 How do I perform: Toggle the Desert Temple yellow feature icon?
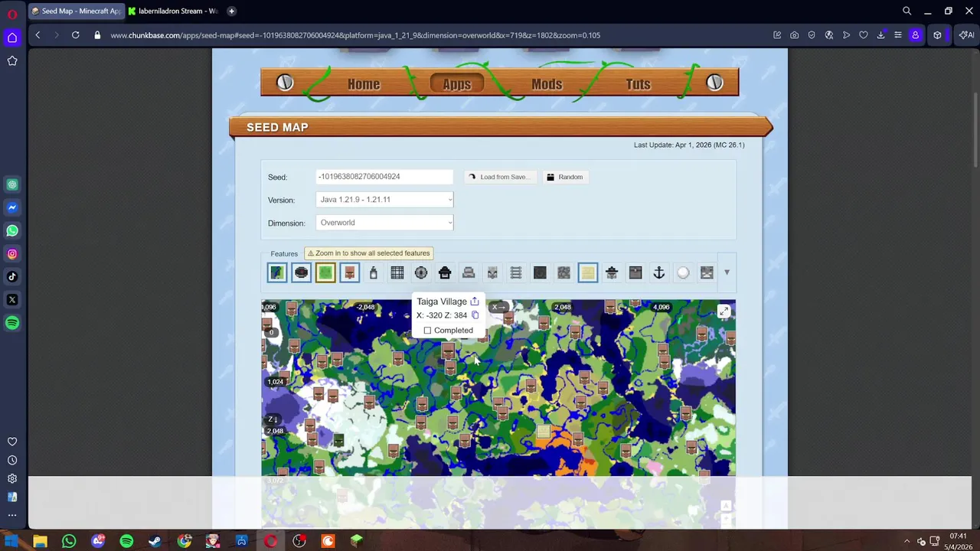[587, 272]
